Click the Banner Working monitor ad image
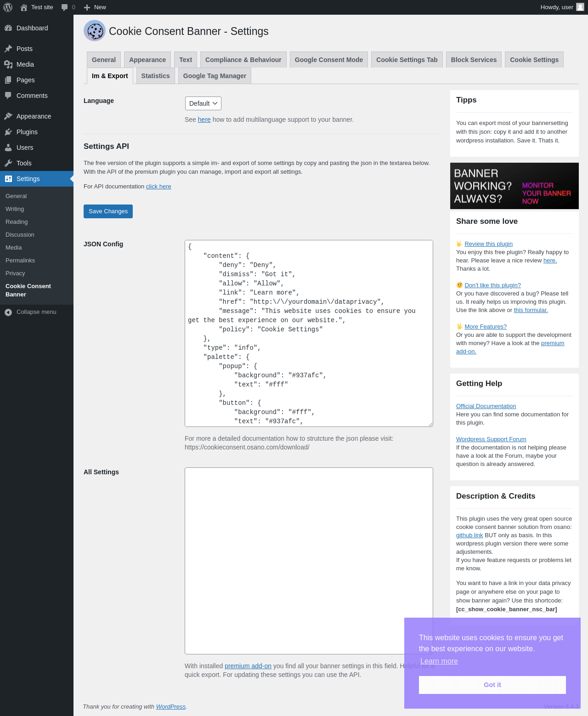Viewport: 588px width, 716px height. 514,186
